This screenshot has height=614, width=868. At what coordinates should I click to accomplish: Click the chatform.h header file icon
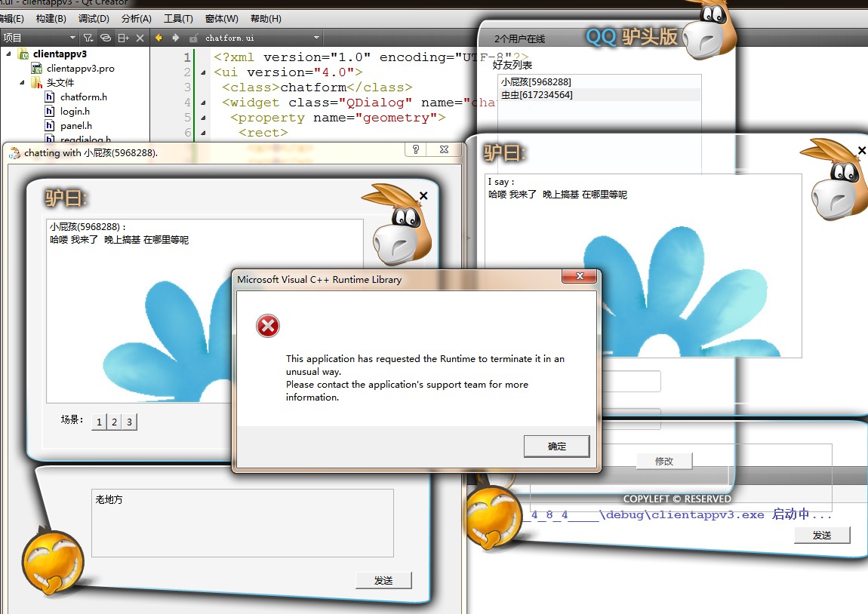[x=50, y=97]
